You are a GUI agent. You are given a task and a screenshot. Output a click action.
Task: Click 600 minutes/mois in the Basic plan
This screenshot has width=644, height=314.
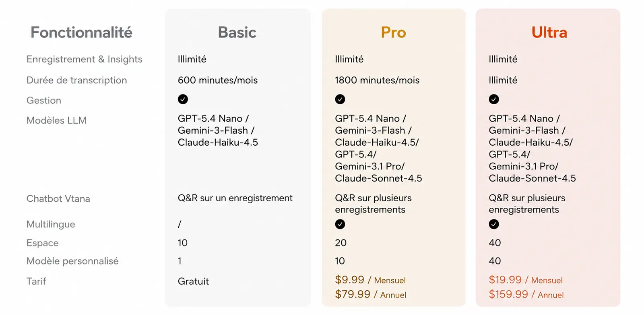(x=218, y=80)
